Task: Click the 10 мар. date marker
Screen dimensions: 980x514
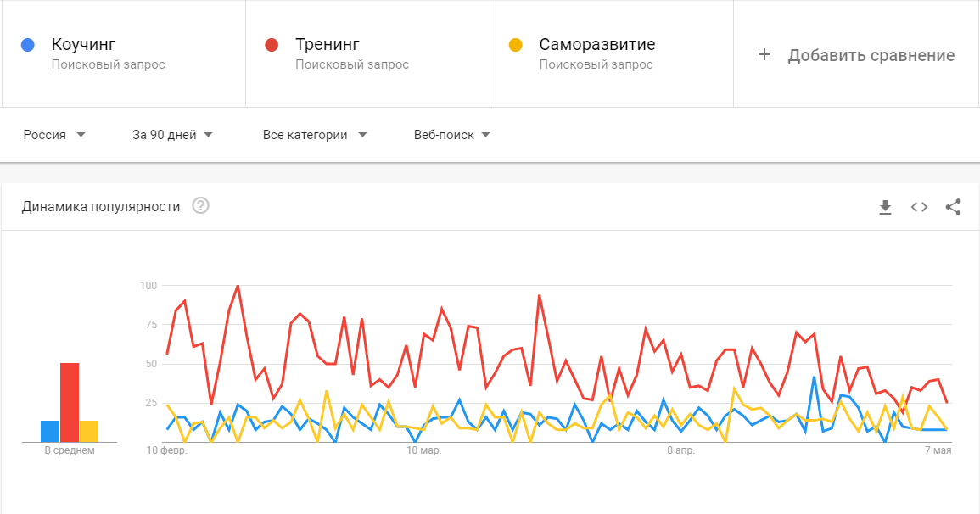Action: [423, 450]
